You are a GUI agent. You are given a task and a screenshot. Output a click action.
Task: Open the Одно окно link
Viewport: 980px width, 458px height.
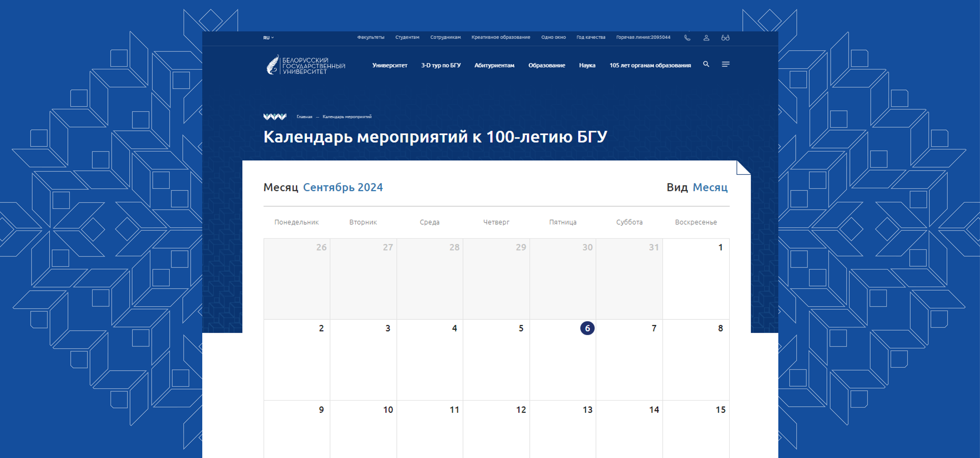pos(553,37)
